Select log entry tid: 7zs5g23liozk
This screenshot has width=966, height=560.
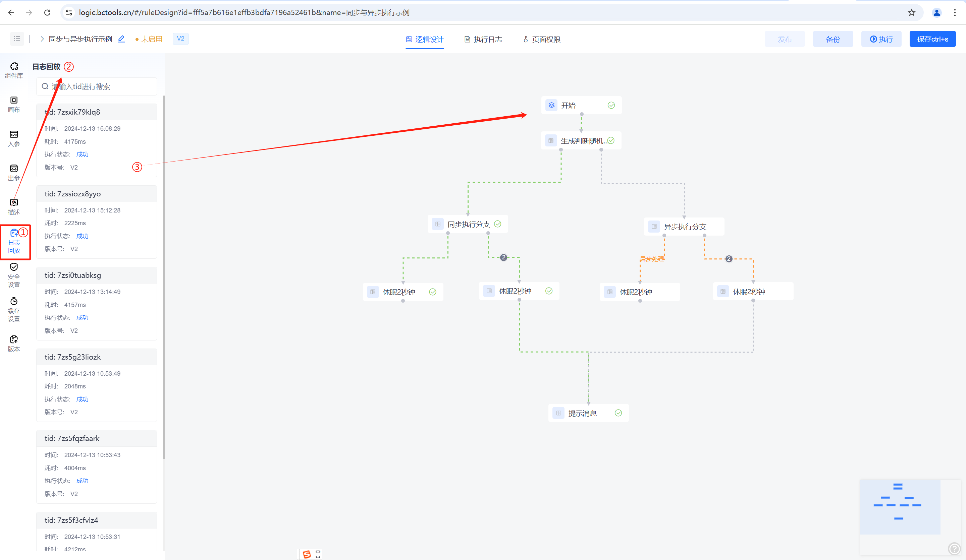click(x=97, y=385)
